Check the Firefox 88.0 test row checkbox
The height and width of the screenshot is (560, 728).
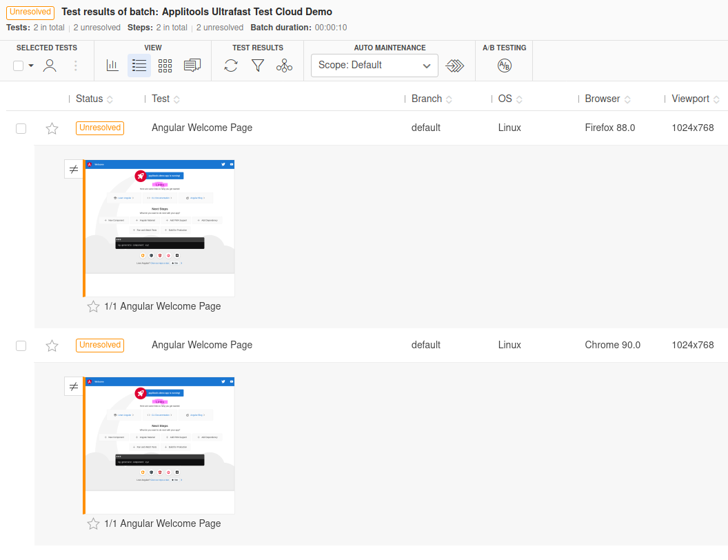click(x=21, y=128)
